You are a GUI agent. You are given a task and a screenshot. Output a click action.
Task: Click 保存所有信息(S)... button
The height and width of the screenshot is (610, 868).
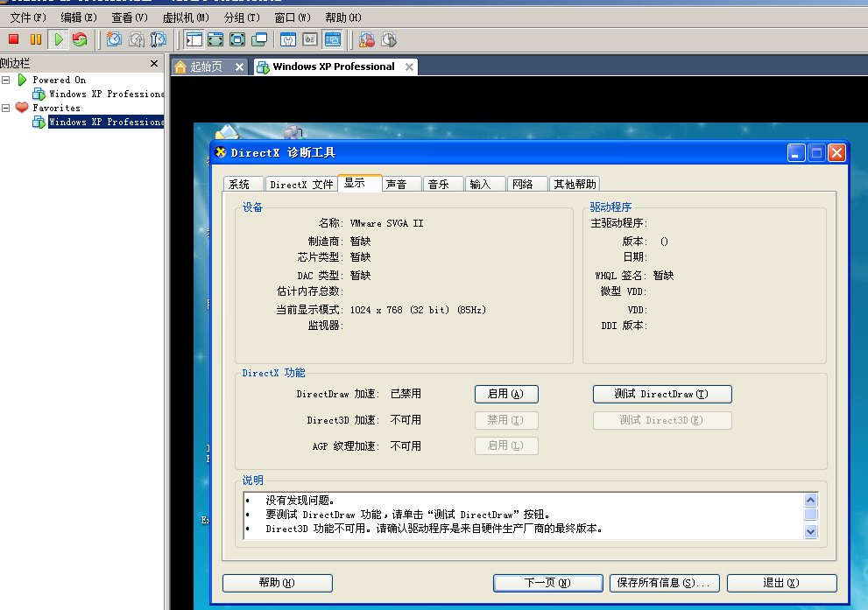664,583
